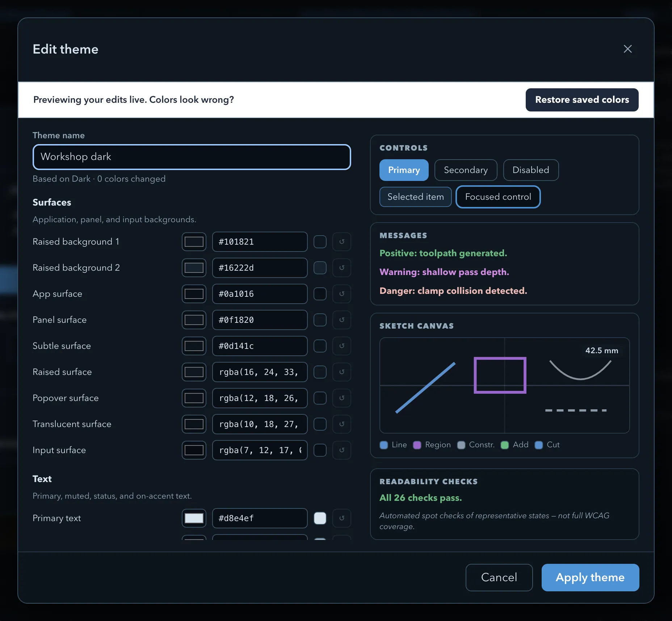This screenshot has height=621, width=672.
Task: Close the Edit theme dialog
Action: coord(627,49)
